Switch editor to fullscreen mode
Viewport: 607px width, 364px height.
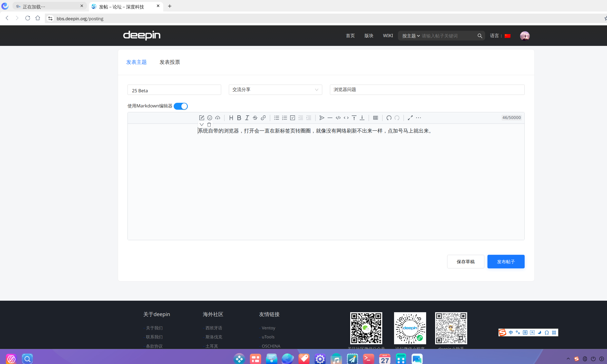point(410,118)
